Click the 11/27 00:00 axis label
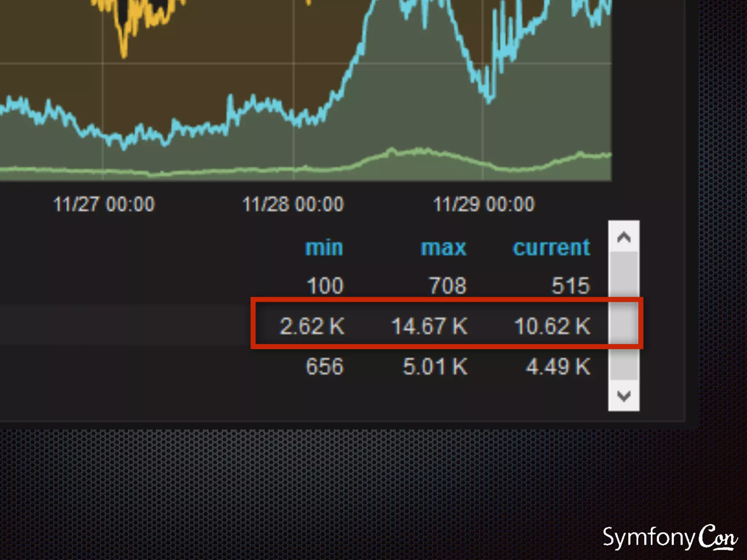 click(104, 204)
